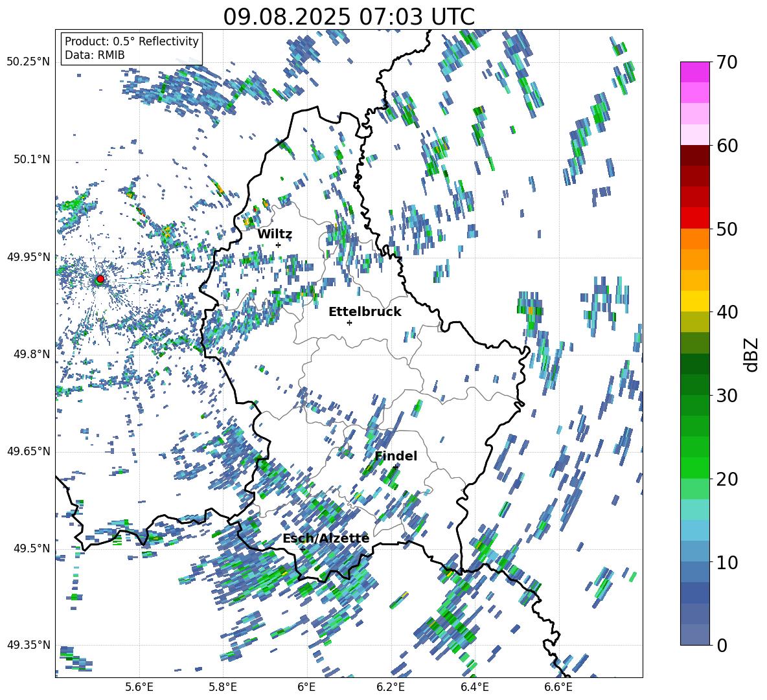This screenshot has height=700, width=767.
Task: Click the dark red colorbar segment below 60
Action: 695,155
